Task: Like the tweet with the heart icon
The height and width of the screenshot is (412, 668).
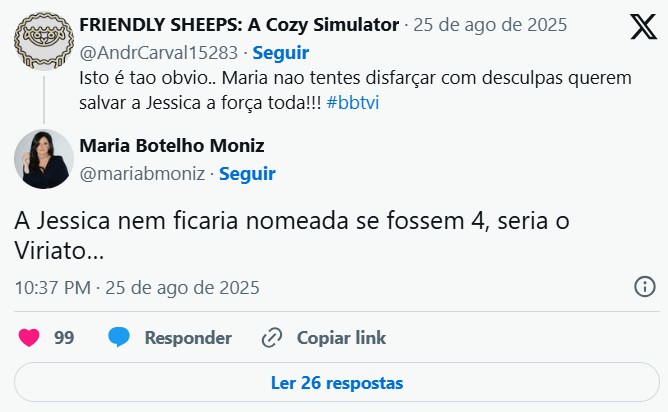Action: (x=29, y=338)
